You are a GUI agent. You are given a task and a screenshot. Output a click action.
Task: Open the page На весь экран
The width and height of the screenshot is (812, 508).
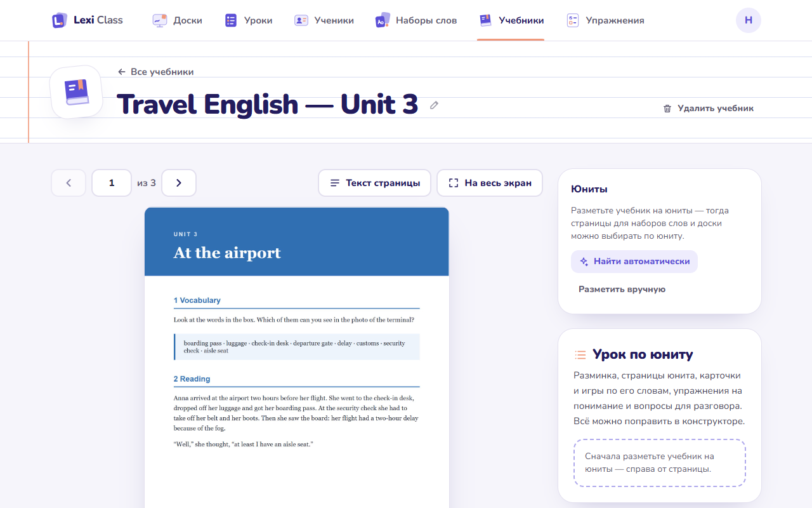[490, 183]
